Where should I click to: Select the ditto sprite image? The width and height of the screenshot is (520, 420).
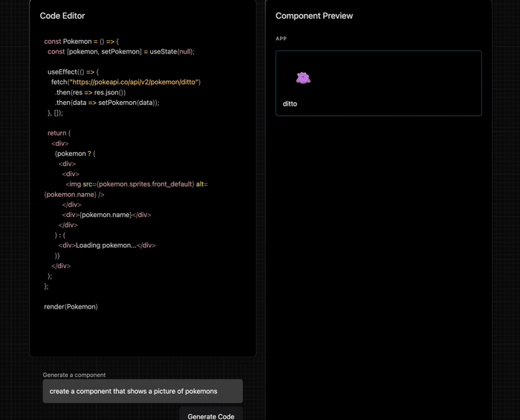303,78
